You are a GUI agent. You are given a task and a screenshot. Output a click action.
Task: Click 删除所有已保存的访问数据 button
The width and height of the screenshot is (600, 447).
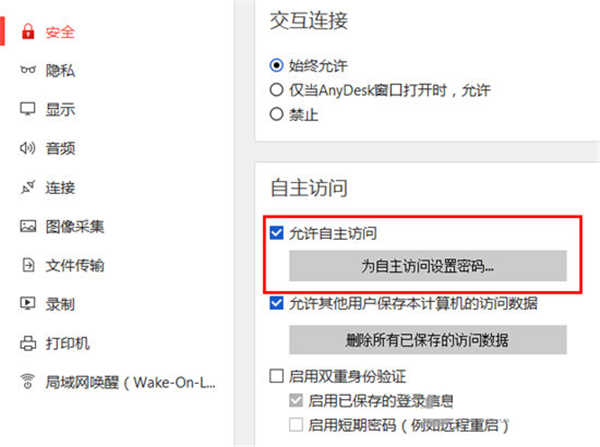pyautogui.click(x=428, y=340)
